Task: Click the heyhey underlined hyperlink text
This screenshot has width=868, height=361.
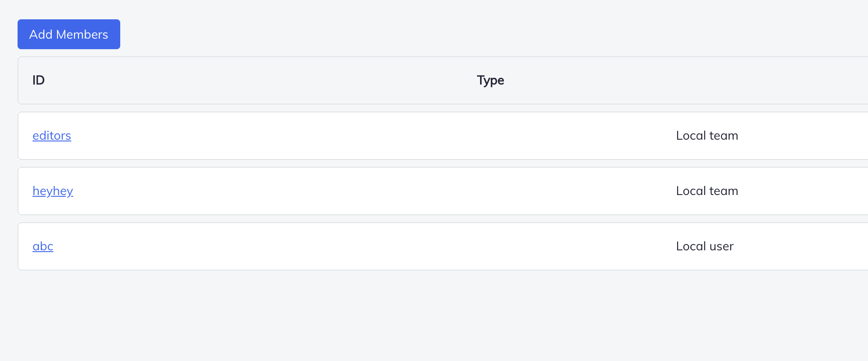Action: coord(53,191)
